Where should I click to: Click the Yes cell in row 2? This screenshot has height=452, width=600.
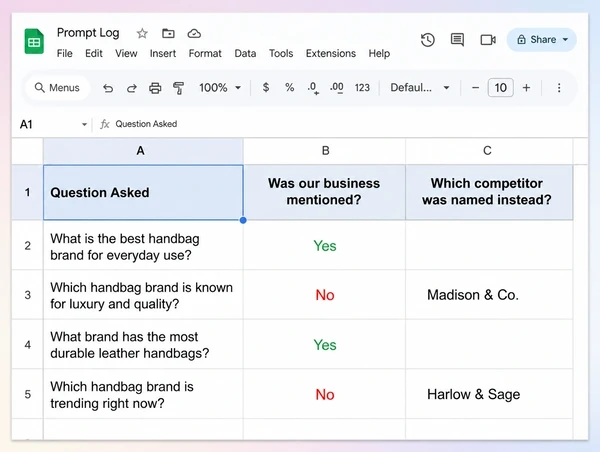[x=324, y=245]
